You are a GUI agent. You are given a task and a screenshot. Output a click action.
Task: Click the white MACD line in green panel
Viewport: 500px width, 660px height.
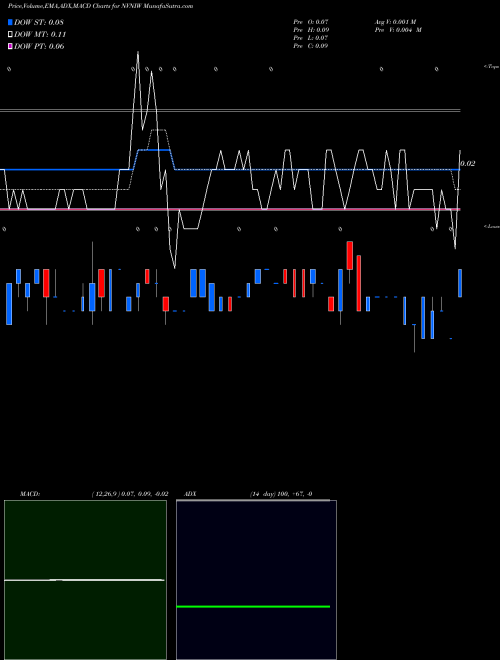tap(84, 580)
